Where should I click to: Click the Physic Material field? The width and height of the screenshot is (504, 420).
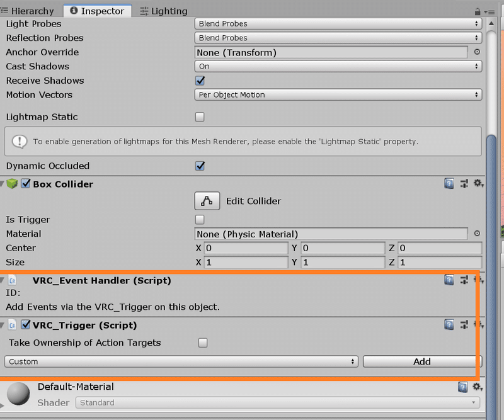pos(331,234)
